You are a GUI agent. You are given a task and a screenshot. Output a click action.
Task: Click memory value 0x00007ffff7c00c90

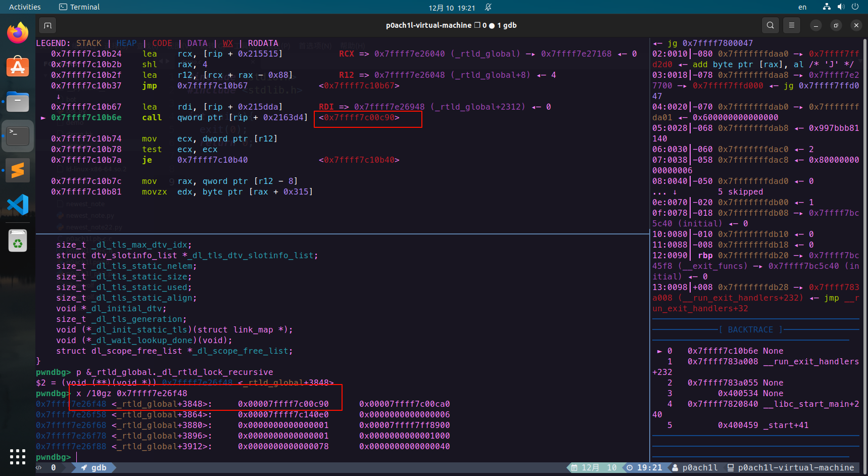point(283,404)
